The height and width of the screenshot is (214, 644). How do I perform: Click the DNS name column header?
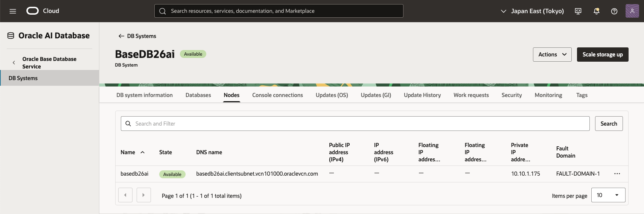click(209, 152)
